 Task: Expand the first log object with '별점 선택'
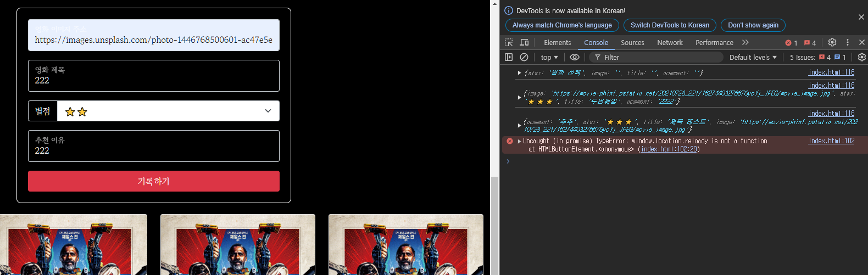pos(519,72)
